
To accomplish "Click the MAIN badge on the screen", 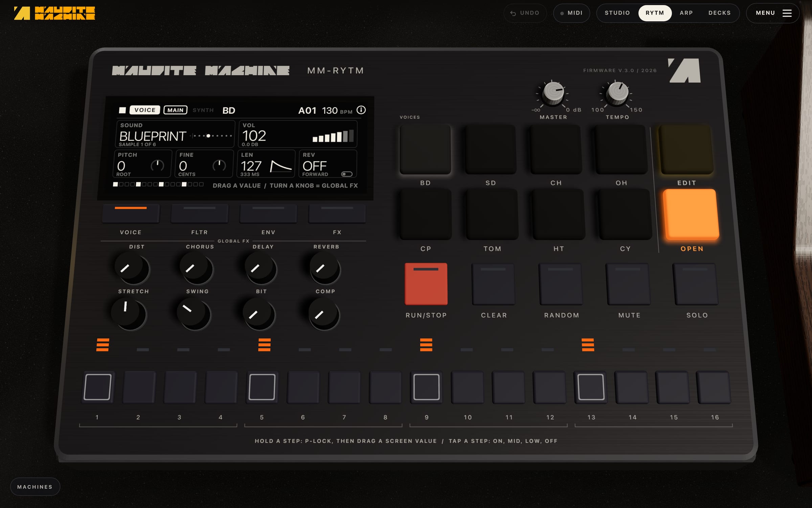I will pos(175,110).
